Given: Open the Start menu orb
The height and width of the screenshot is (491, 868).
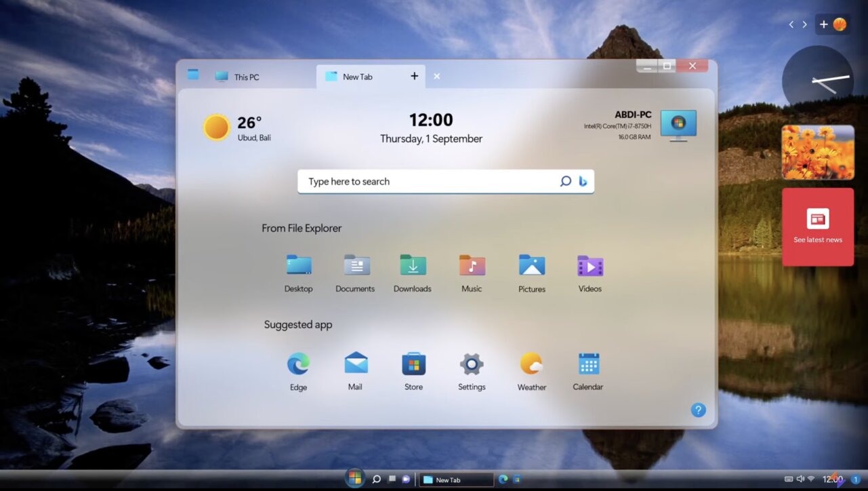Looking at the screenshot, I should [354, 478].
